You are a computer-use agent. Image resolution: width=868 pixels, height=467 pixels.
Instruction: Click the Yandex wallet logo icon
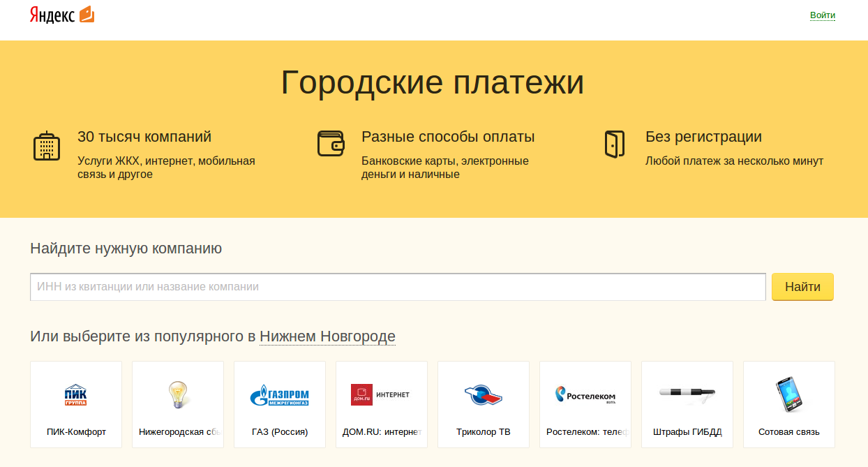[87, 15]
